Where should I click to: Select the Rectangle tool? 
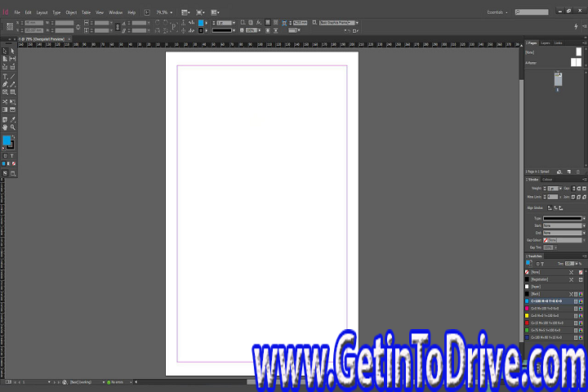coord(13,92)
